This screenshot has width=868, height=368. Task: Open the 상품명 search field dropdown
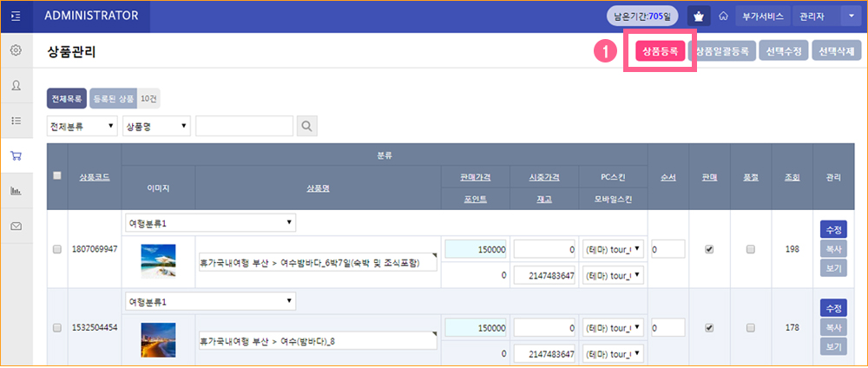(156, 126)
